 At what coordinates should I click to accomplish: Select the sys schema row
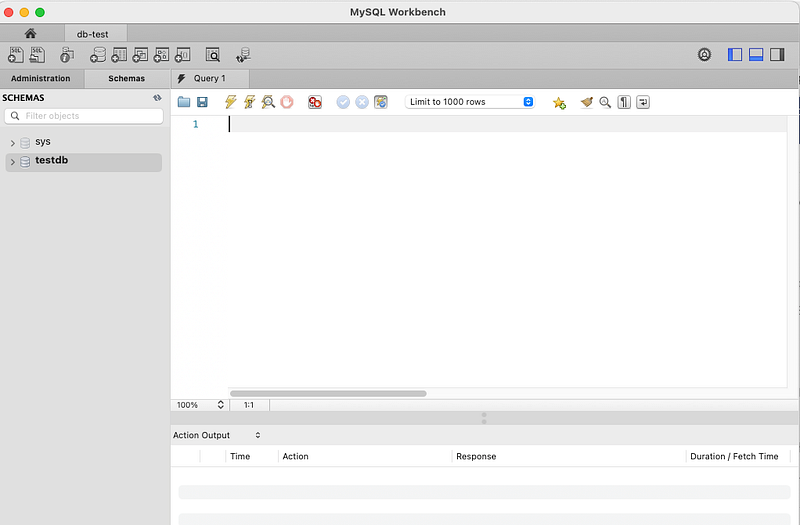[84, 142]
